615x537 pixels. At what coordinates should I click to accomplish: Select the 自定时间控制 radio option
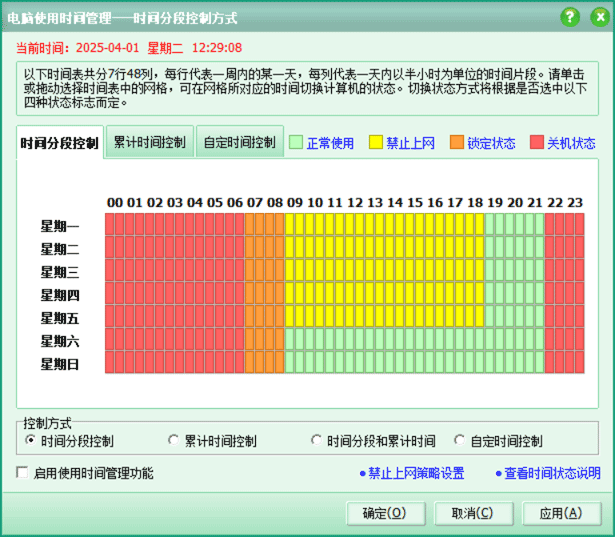459,441
